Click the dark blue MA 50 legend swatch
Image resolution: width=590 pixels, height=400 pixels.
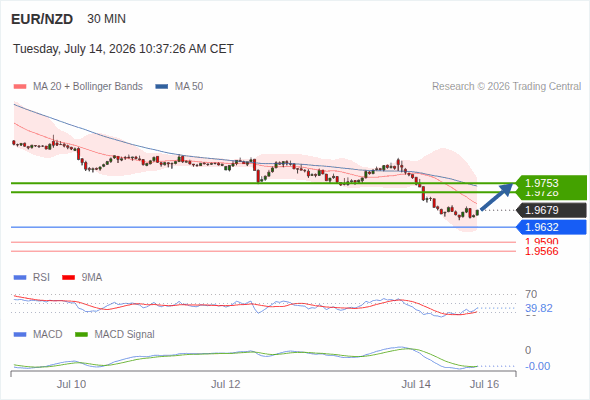pyautogui.click(x=162, y=87)
